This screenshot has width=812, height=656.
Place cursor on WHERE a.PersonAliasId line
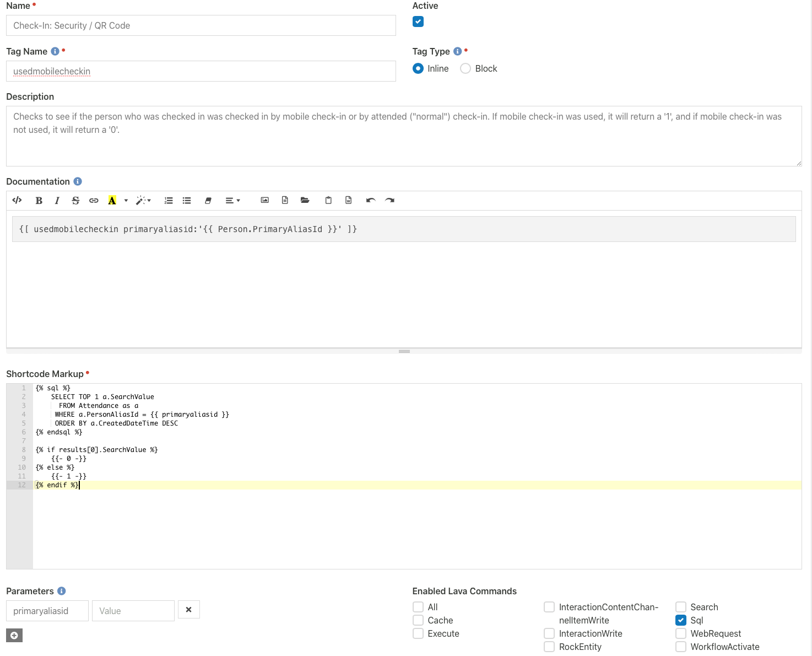pyautogui.click(x=142, y=415)
